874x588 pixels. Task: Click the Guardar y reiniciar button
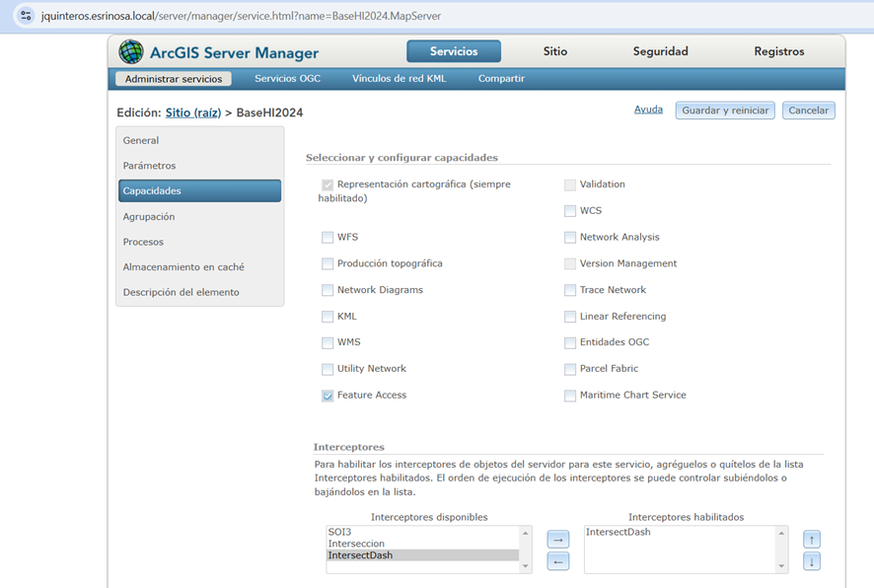[725, 110]
